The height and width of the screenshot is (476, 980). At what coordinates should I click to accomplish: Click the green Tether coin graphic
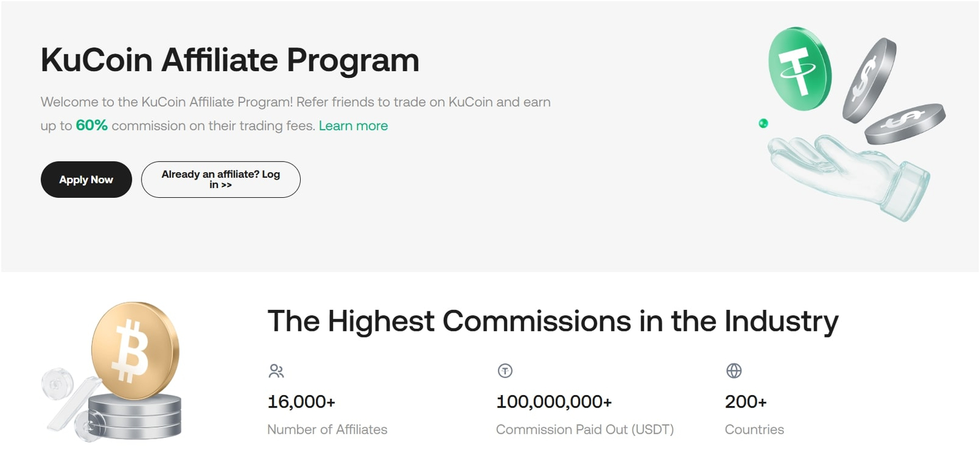tap(799, 69)
